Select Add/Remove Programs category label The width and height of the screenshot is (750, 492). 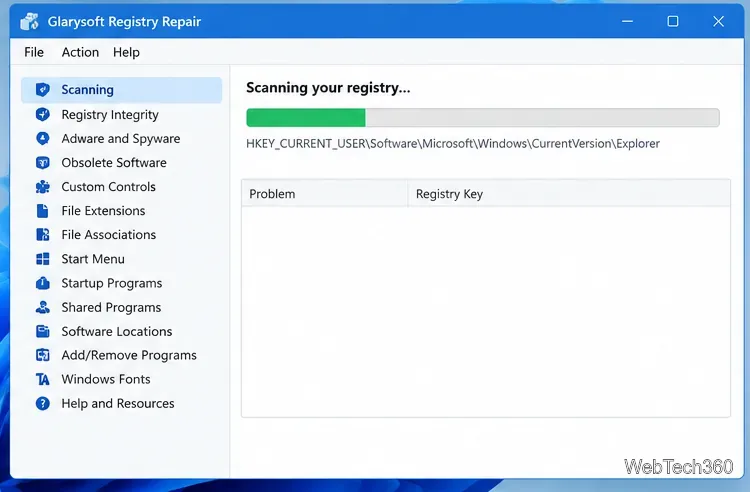pyautogui.click(x=129, y=355)
